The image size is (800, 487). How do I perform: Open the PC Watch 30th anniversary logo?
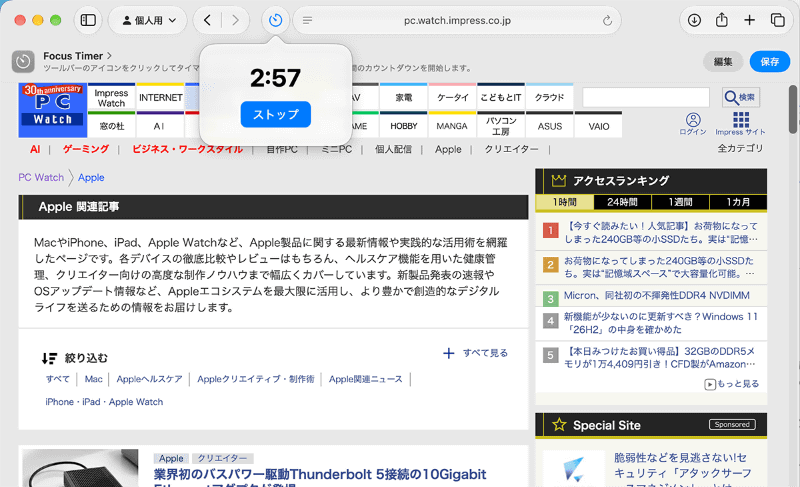(x=53, y=111)
